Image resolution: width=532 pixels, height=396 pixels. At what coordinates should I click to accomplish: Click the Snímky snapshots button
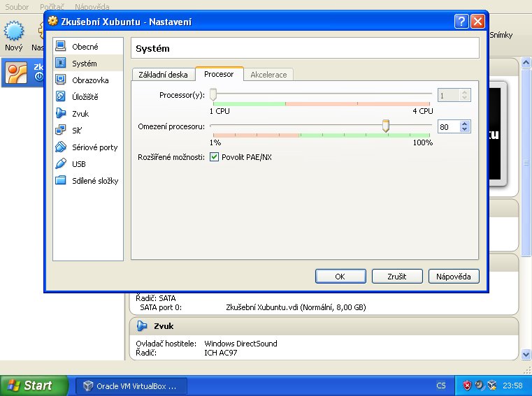coord(501,35)
